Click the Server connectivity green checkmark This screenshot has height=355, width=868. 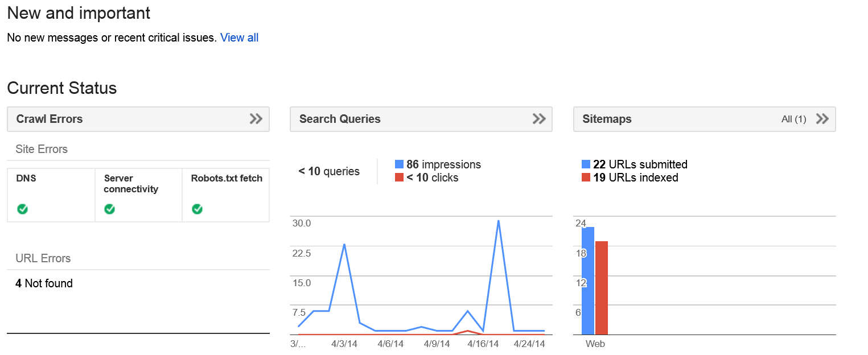110,209
